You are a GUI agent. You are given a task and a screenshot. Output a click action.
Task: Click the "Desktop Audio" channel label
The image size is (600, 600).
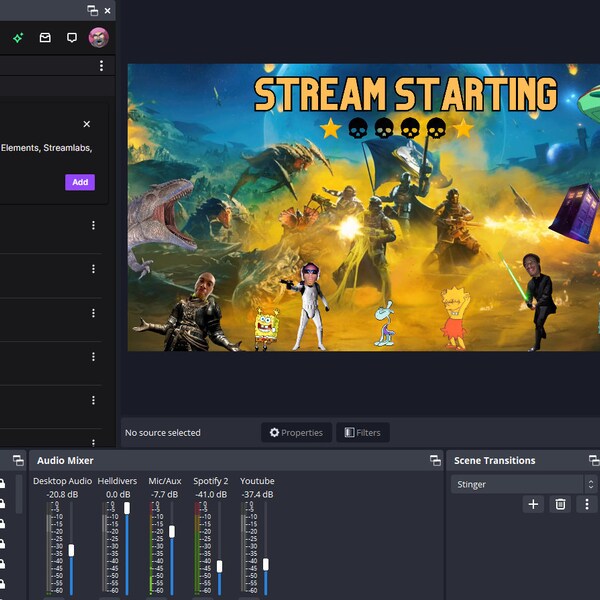62,481
